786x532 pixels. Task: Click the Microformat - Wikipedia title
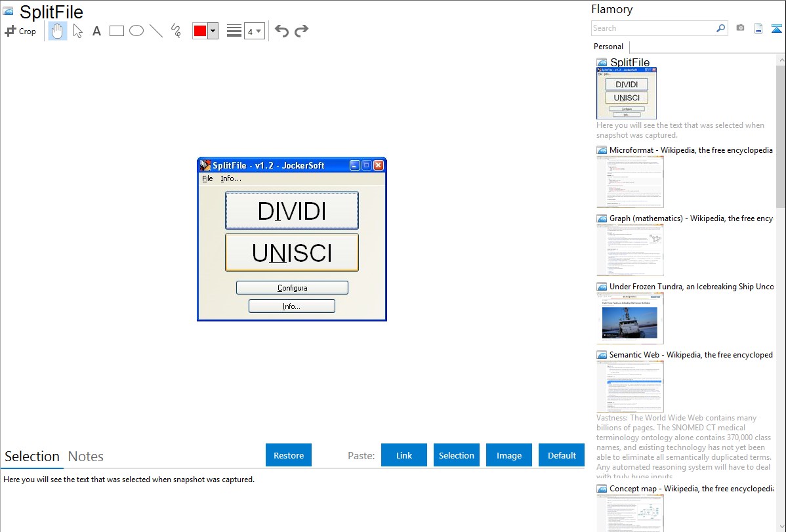(x=691, y=150)
